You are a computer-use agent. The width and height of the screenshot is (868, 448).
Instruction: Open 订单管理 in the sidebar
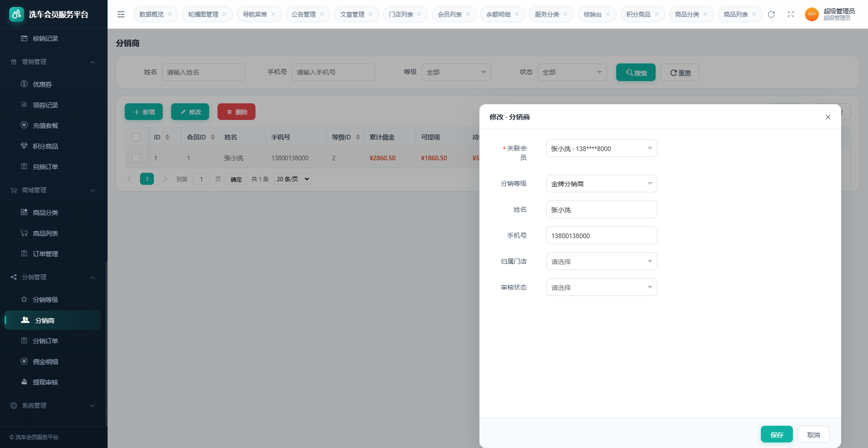pyautogui.click(x=54, y=254)
